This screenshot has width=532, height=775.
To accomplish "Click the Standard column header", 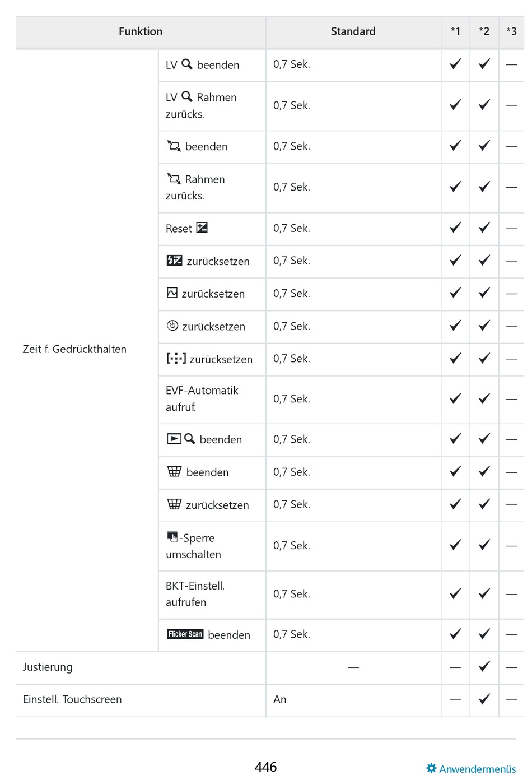I will 353,32.
